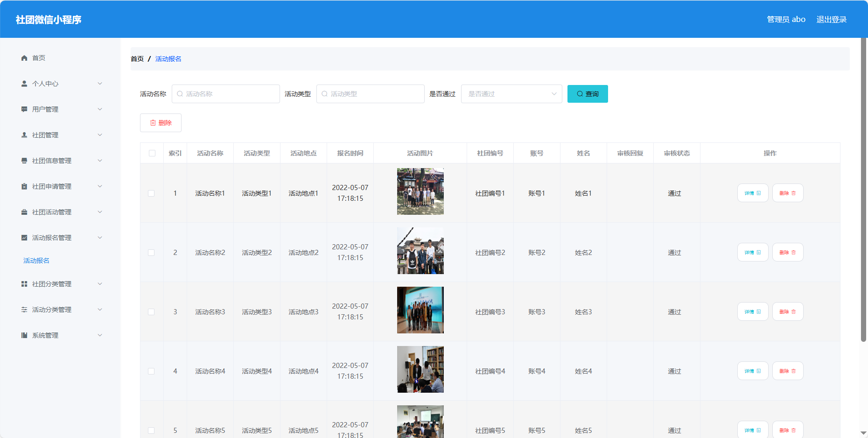This screenshot has width=868, height=438.
Task: Click 管理员 abo in the header
Action: click(786, 20)
